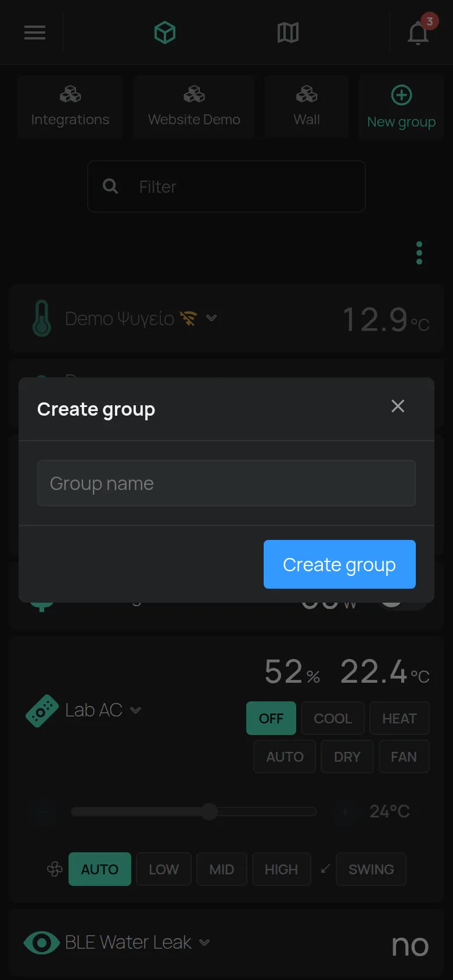Set Lab AC mode to OFF
The height and width of the screenshot is (980, 453).
[271, 718]
